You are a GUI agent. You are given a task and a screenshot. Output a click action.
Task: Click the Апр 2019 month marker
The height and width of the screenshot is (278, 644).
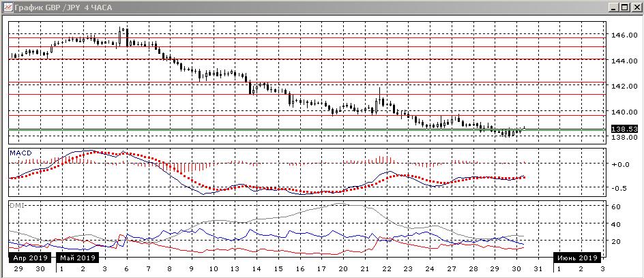[29, 258]
